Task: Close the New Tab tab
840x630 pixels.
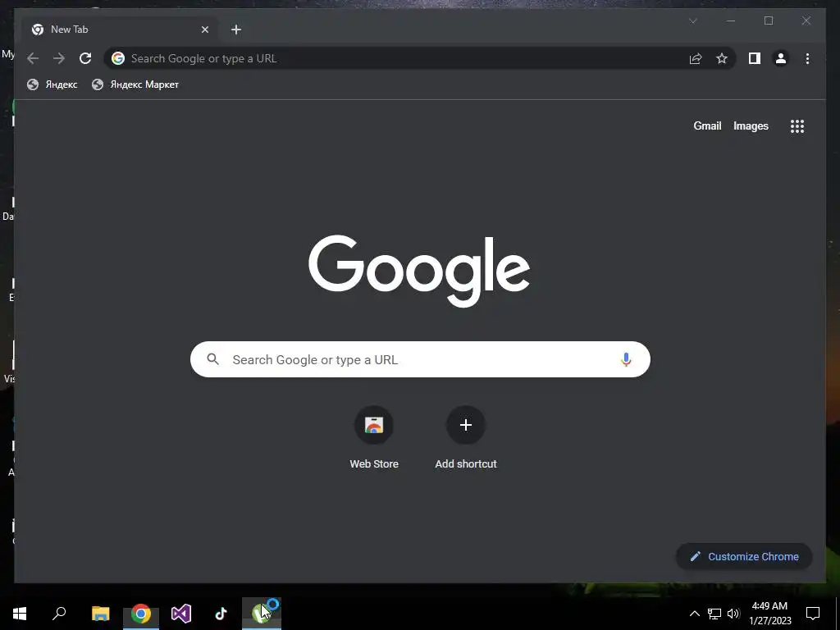Action: [204, 30]
